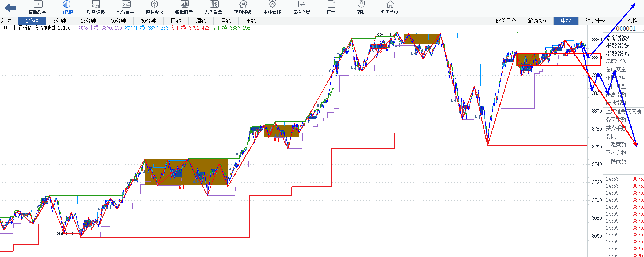Image resolution: width=644 pixels, height=257 pixels.
Task: Click the 3888.60 high price label
Action: (x=382, y=34)
